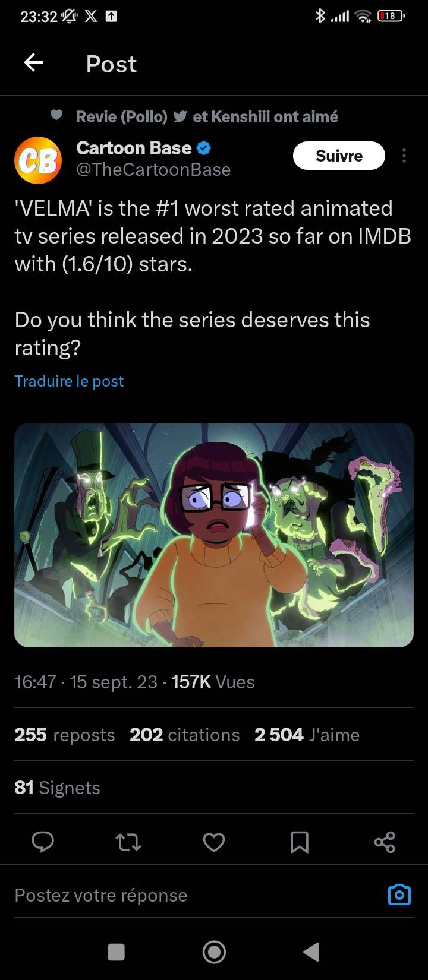Translate the post via Traduire le post

69,381
